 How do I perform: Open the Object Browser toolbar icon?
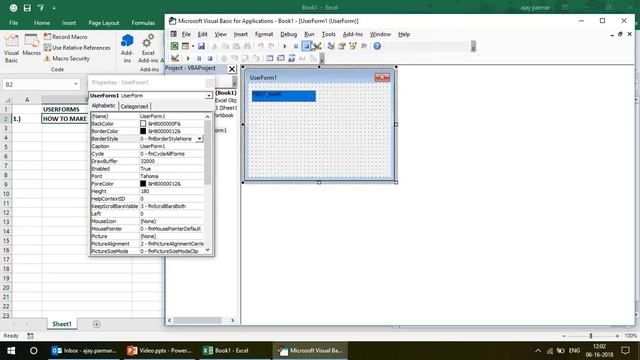353,46
